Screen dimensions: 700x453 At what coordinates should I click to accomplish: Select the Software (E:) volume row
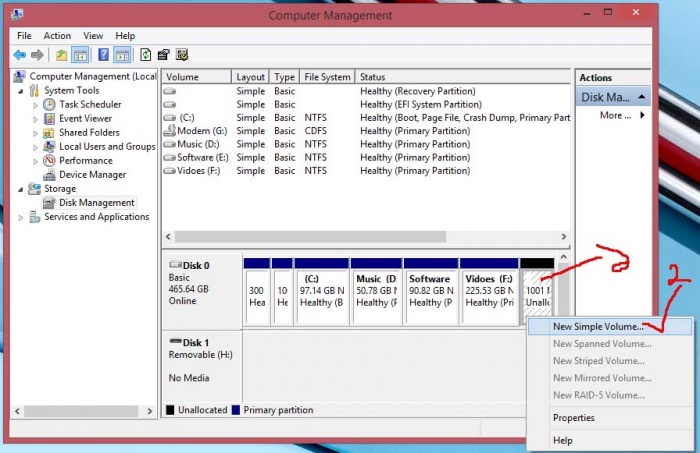(366, 158)
